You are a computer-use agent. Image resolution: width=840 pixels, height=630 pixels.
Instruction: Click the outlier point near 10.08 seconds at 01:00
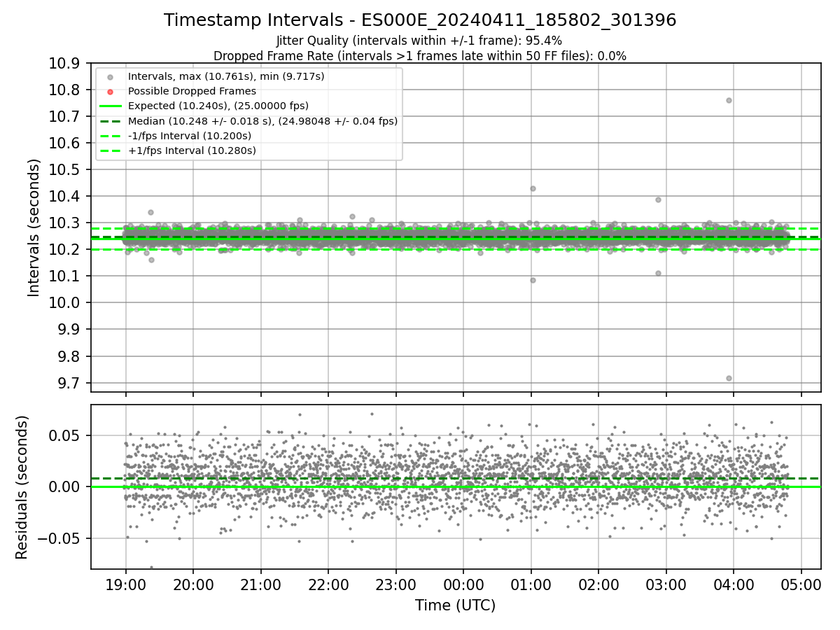(533, 280)
